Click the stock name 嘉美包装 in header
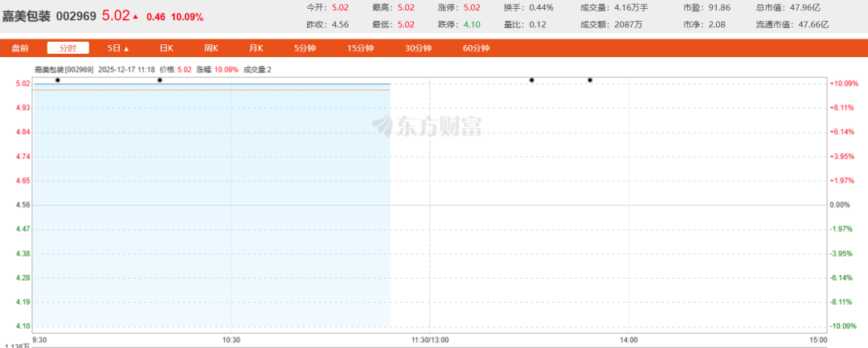Viewport: 868px width, 348px height. [26, 17]
